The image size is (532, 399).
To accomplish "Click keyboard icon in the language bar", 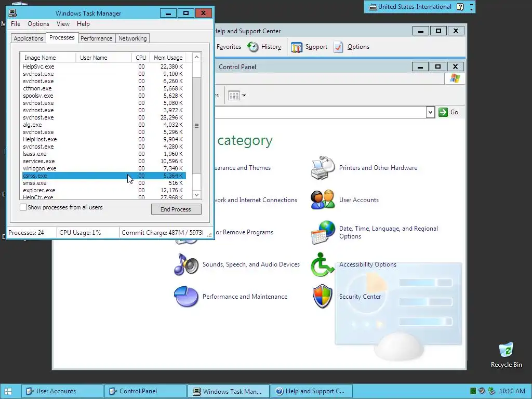I will [373, 7].
